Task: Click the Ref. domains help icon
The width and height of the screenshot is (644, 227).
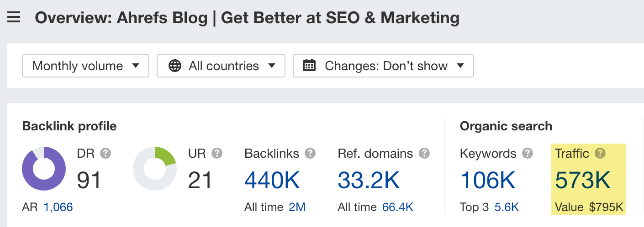Action: 424,153
